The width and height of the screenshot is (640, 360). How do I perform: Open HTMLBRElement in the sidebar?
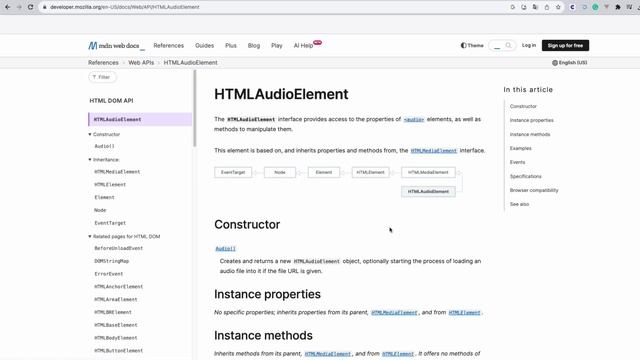coord(113,312)
